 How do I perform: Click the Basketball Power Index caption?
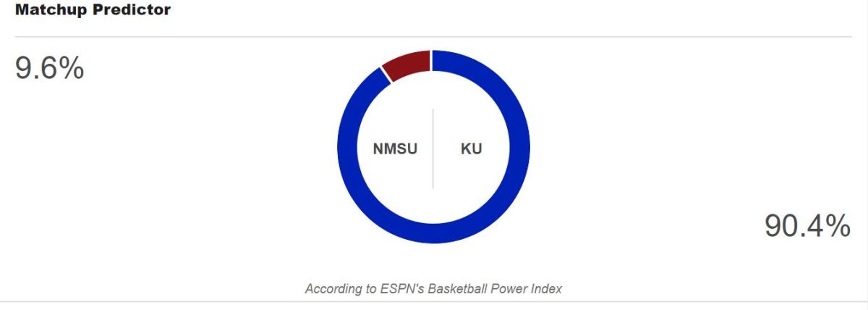[x=433, y=288]
